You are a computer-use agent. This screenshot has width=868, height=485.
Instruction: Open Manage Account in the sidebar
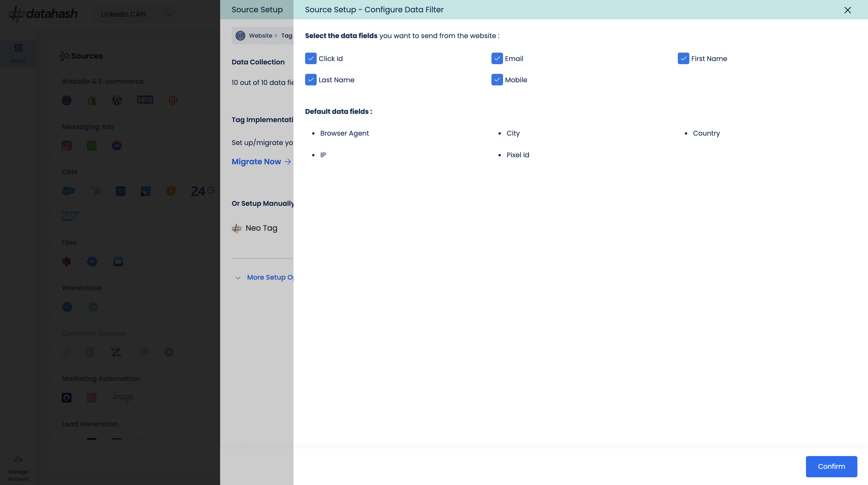pyautogui.click(x=18, y=468)
